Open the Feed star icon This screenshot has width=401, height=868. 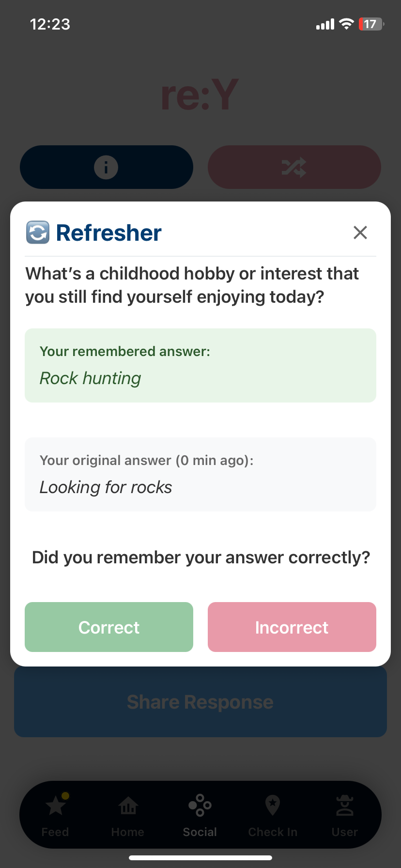tap(55, 806)
